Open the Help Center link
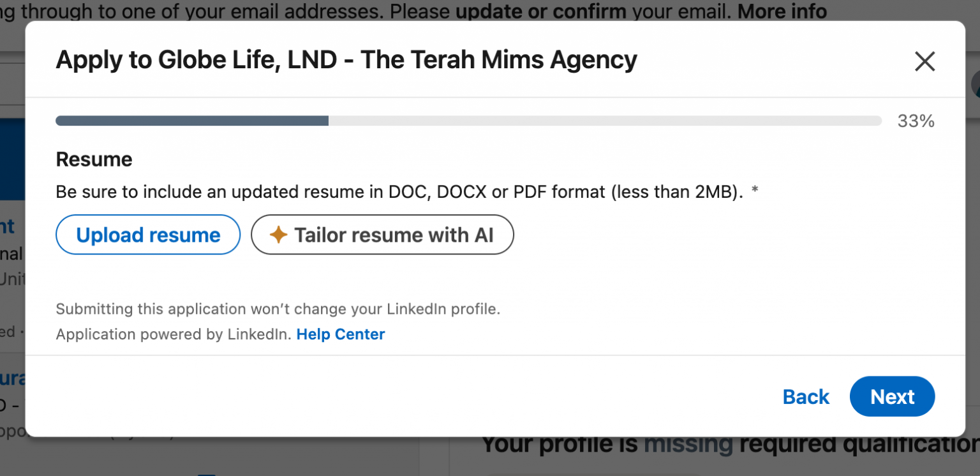980x476 pixels. point(341,334)
